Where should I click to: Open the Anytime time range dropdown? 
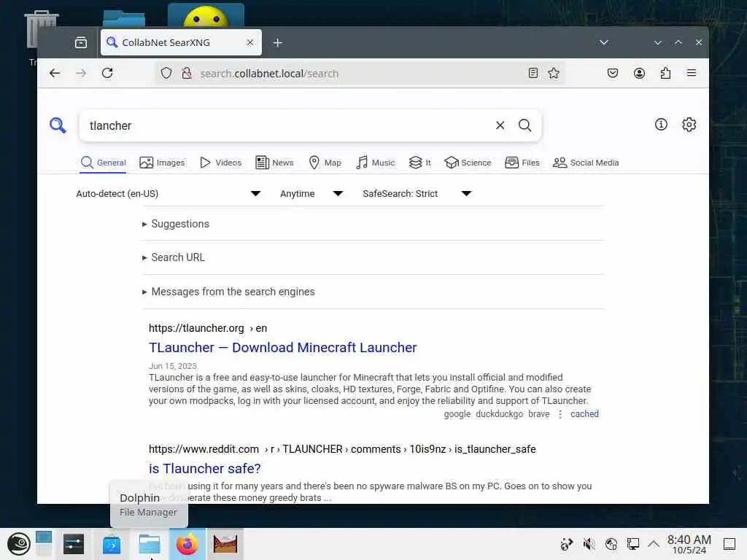[311, 193]
